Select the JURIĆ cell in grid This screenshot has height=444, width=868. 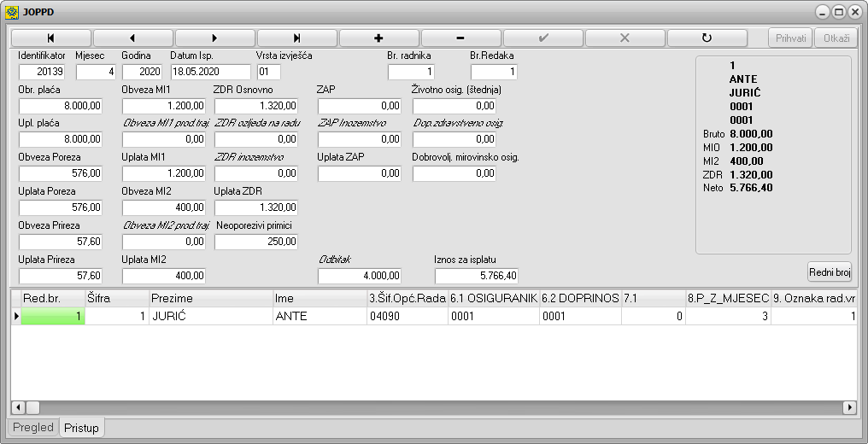(x=212, y=316)
